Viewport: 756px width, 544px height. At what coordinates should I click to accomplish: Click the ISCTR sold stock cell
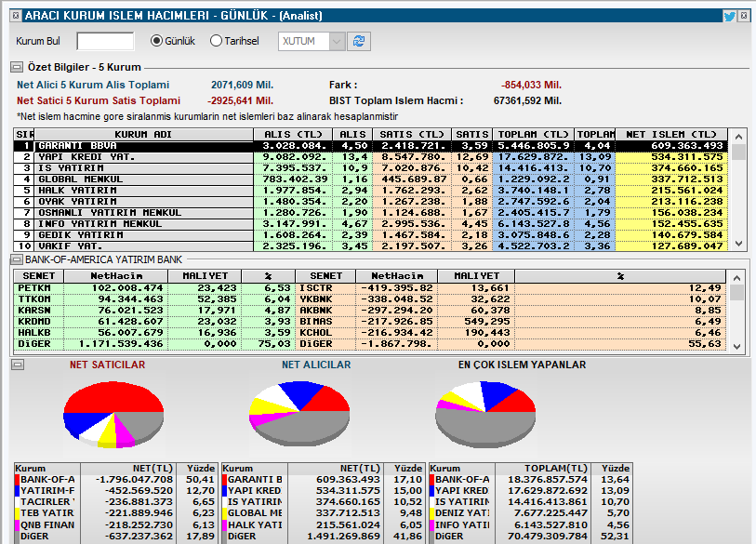325,288
